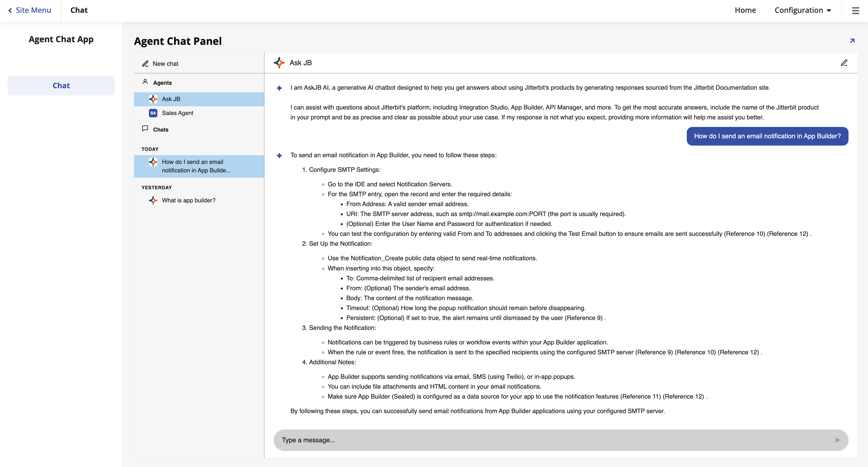This screenshot has height=467, width=868.
Task: Click the pop-out arrow icon for Agent Chat Panel
Action: pyautogui.click(x=852, y=41)
